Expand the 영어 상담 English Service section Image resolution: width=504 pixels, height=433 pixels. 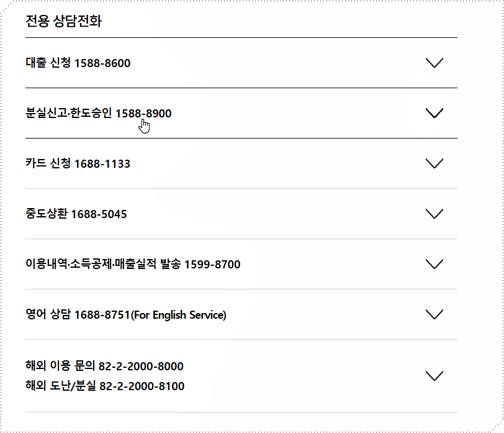click(434, 314)
